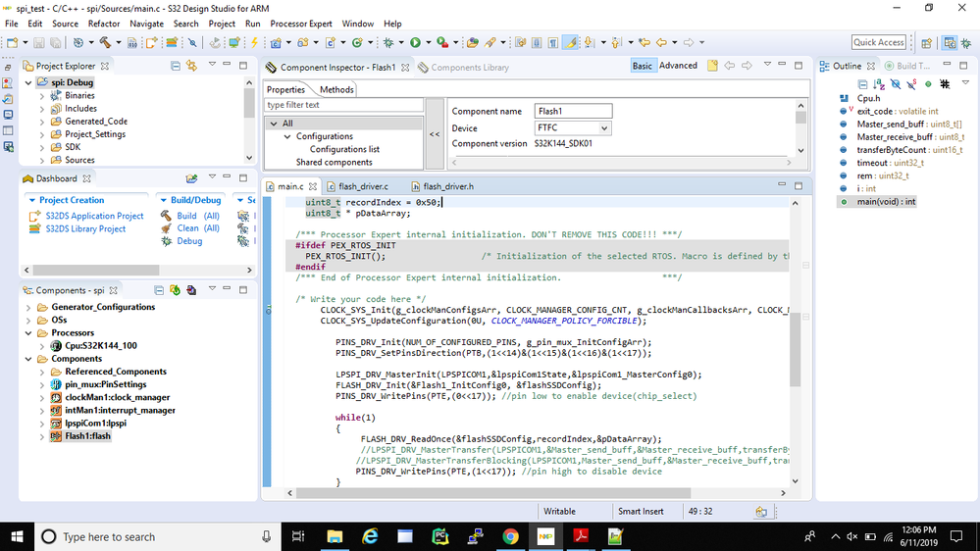
Task: Click the green Run button in toolbar
Action: pyautogui.click(x=415, y=42)
